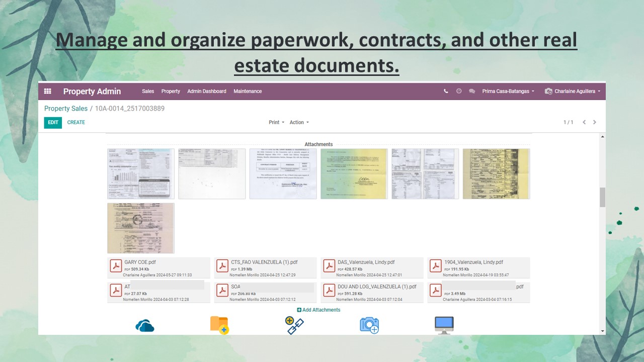Click the PDF icon for 1904_Valenzuela, Lindy.pdf
This screenshot has height=362, width=644.
(436, 266)
